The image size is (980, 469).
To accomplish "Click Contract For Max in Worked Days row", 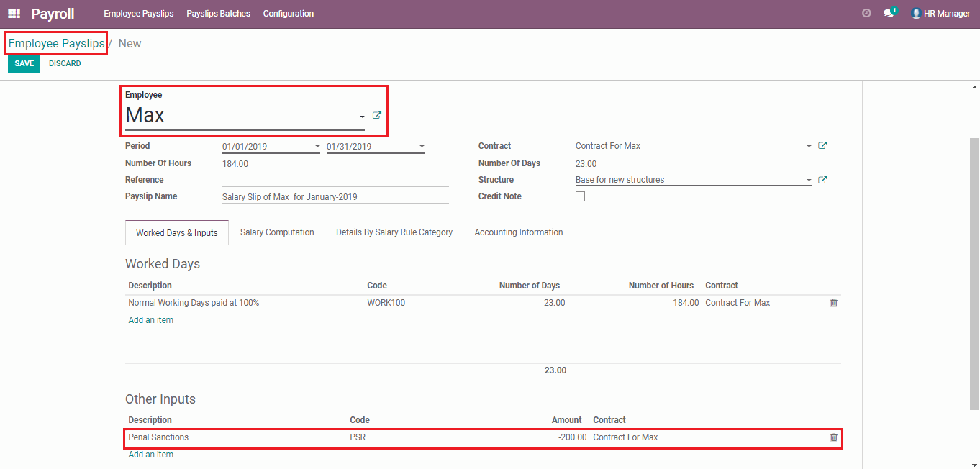I will coord(738,303).
